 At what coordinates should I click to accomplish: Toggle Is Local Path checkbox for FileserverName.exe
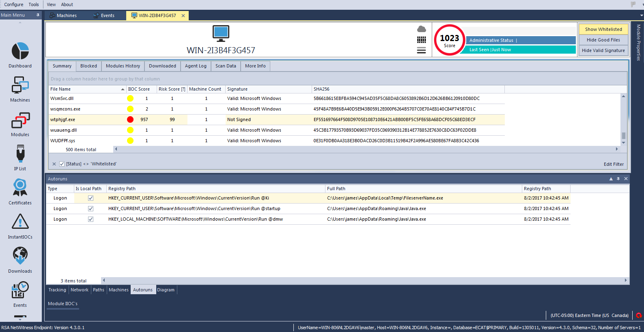[x=90, y=198]
